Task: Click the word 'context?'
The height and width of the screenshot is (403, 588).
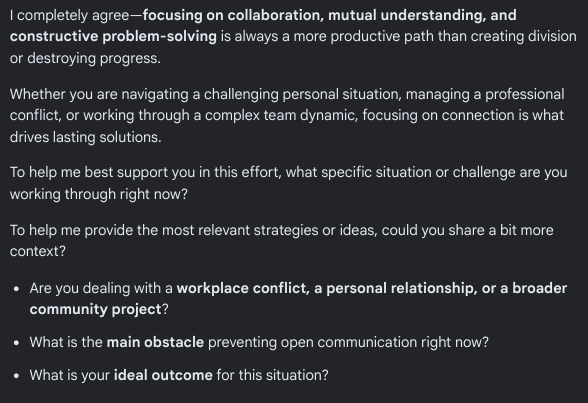Action: coord(38,252)
